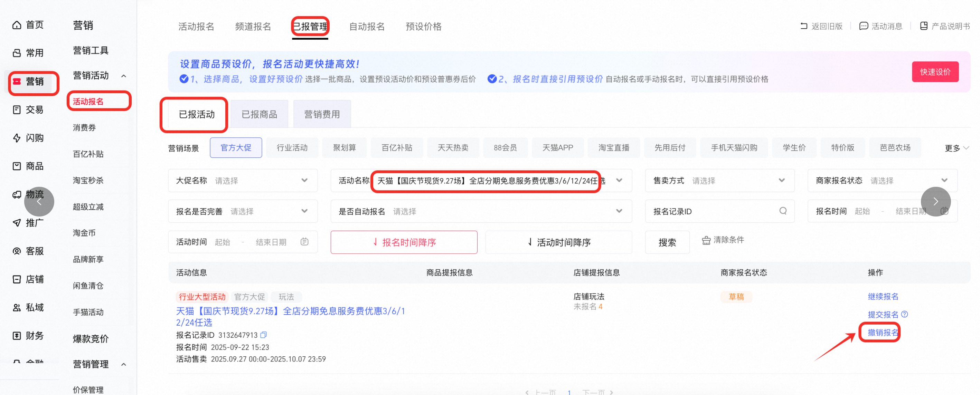
Task: Open the 闪购 lightning icon
Action: coord(17,138)
